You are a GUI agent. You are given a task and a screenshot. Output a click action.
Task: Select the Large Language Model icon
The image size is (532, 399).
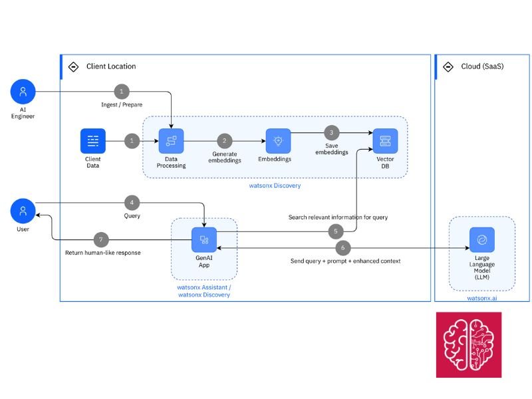(x=481, y=240)
